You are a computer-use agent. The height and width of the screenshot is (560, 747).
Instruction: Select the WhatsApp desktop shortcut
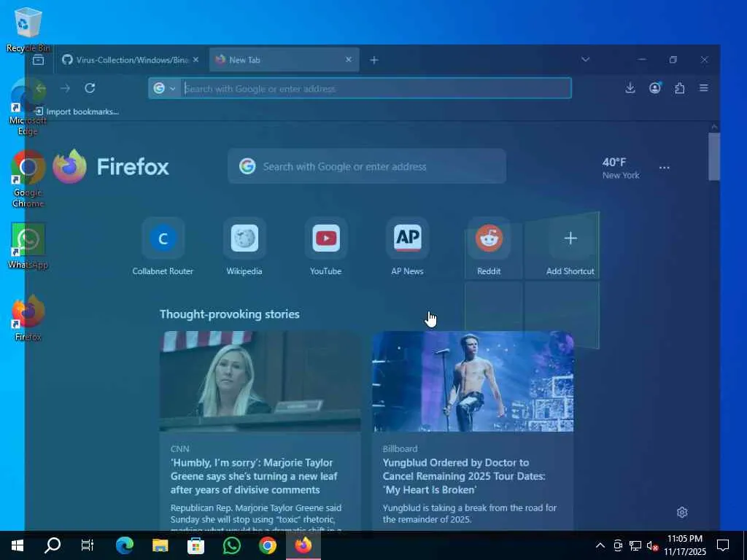pos(28,246)
